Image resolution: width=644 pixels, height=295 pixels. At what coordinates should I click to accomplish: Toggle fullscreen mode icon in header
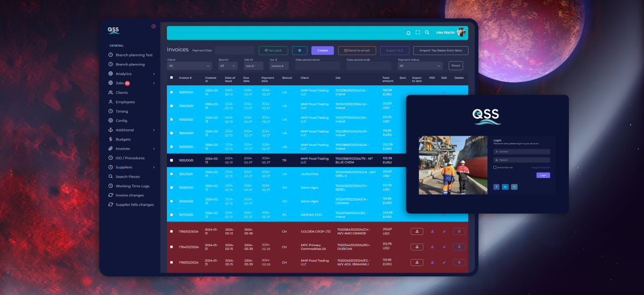pyautogui.click(x=418, y=33)
